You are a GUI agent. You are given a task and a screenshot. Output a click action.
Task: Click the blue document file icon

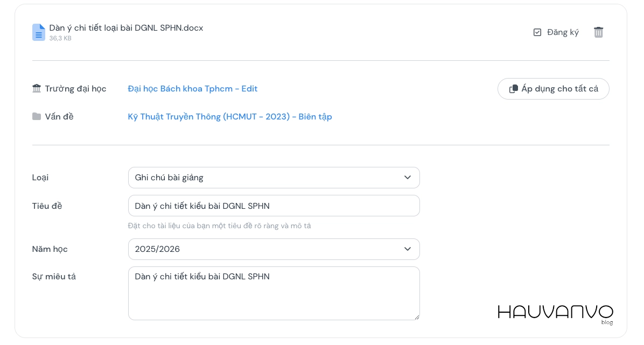pyautogui.click(x=39, y=32)
